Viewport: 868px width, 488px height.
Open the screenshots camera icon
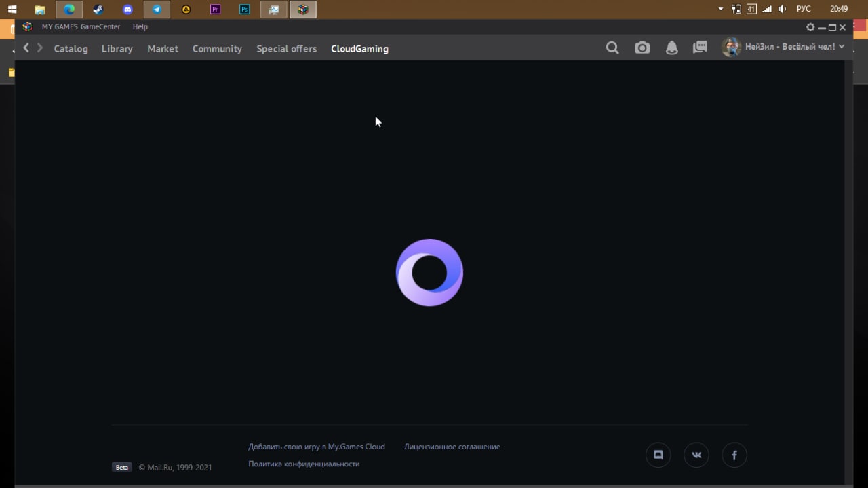click(642, 48)
